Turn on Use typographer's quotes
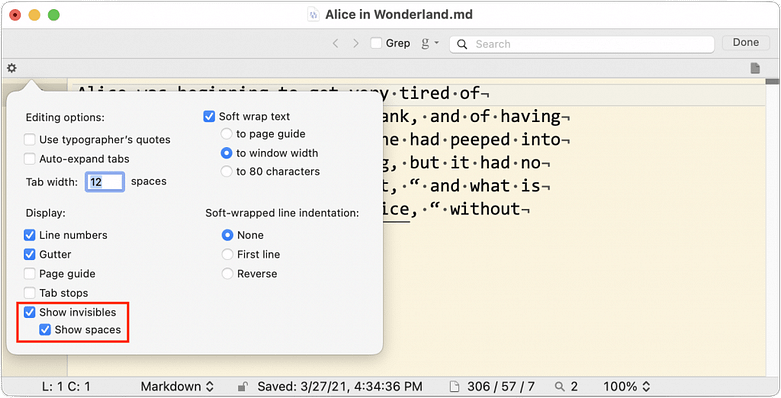This screenshot has width=781, height=398. (30, 139)
